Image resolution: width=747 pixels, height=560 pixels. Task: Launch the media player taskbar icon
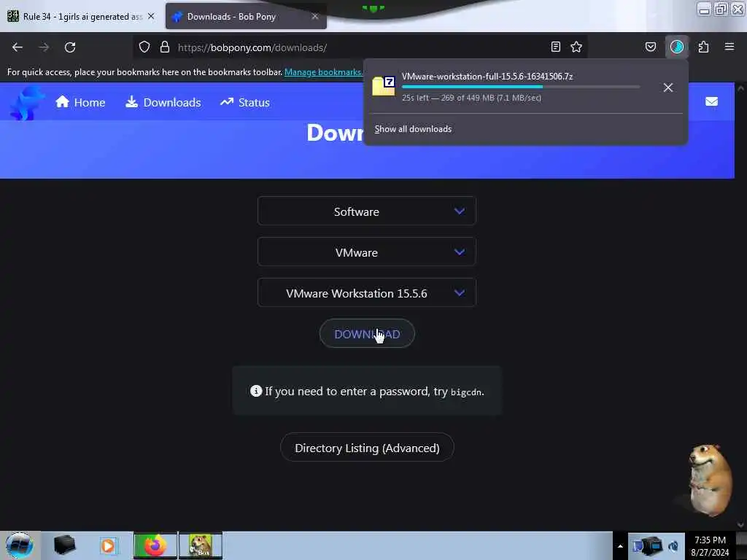pyautogui.click(x=108, y=545)
